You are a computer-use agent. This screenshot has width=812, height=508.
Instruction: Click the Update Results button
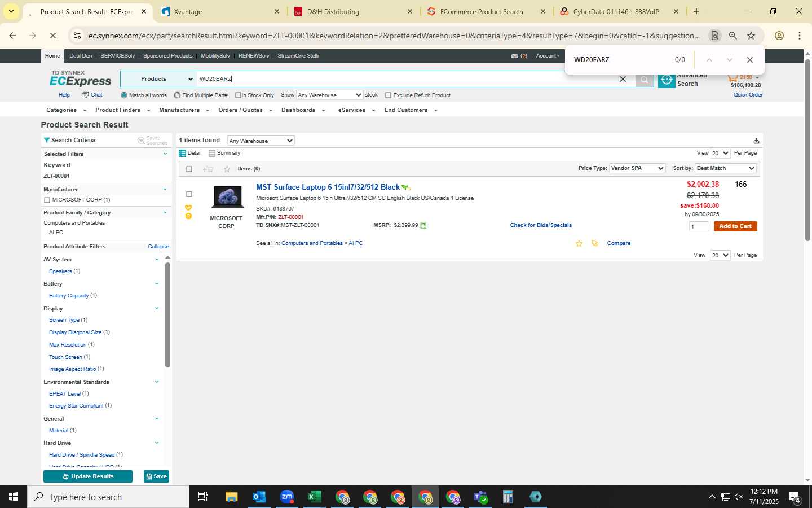point(88,476)
